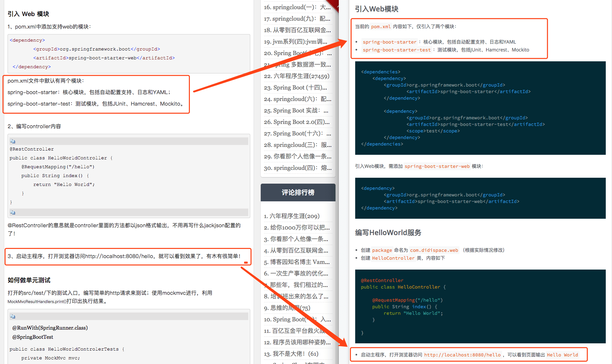Click the copy-code icon above @RestController
This screenshot has height=364, width=612.
point(13,141)
